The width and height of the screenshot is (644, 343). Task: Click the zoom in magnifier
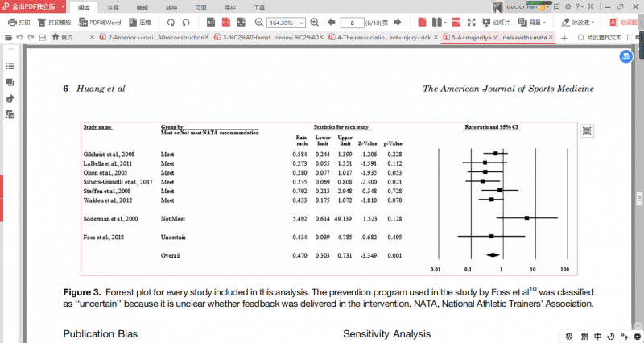tap(315, 23)
